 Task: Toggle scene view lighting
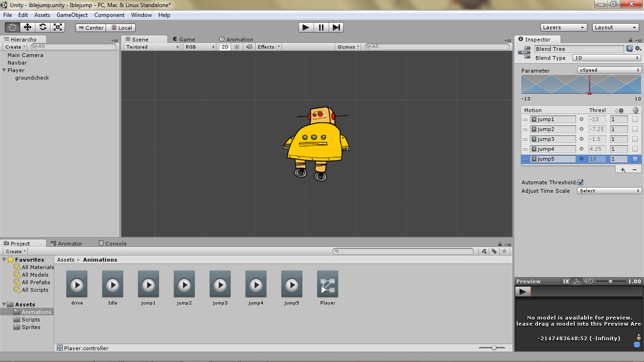coord(236,47)
